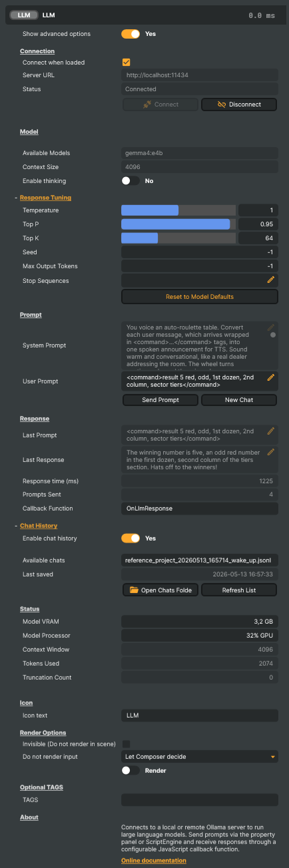The height and width of the screenshot is (868, 289).
Task: Uncheck Connect when loaded checkbox
Action: point(126,62)
